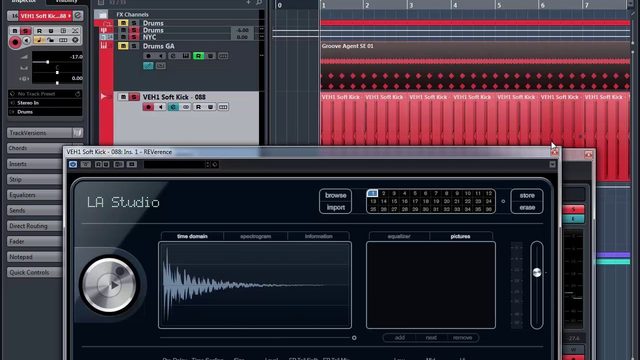This screenshot has width=640, height=360.
Task: Click browse button in REVerence
Action: coord(336,196)
